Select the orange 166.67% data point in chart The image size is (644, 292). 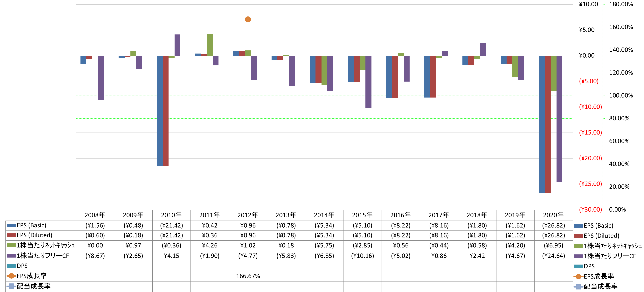248,19
